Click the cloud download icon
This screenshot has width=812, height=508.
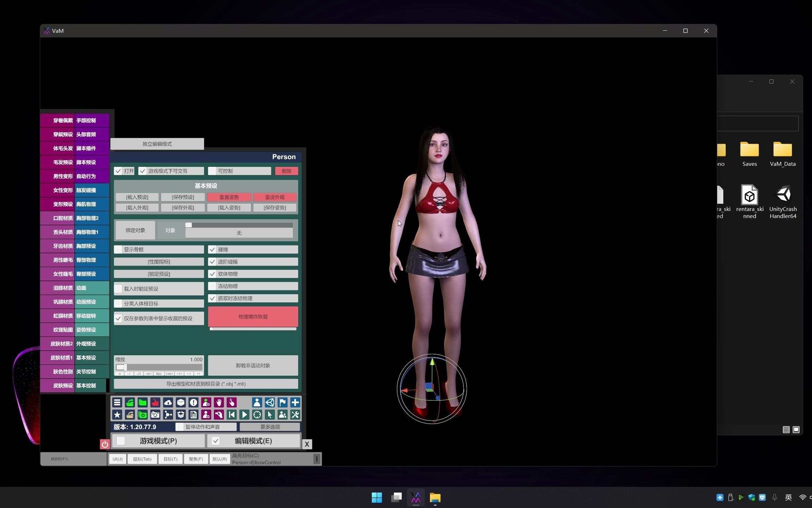[x=168, y=403]
